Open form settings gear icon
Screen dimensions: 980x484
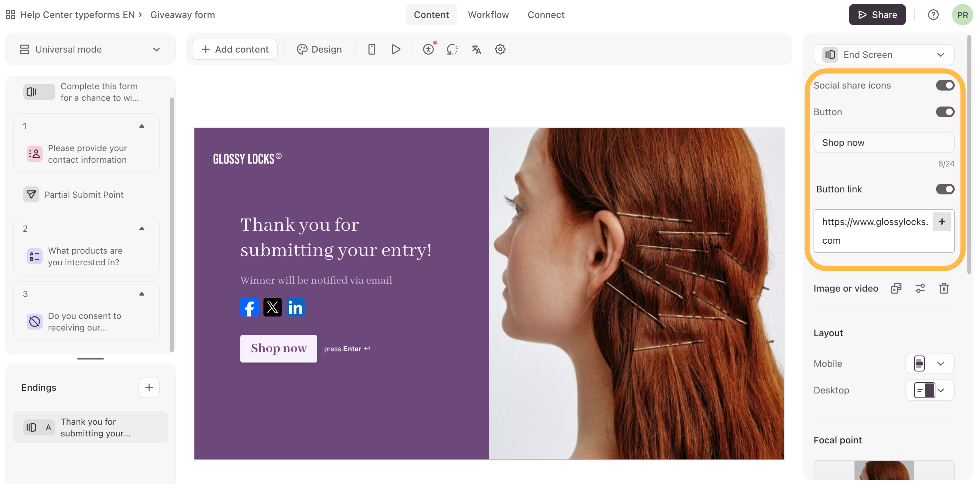(x=500, y=50)
